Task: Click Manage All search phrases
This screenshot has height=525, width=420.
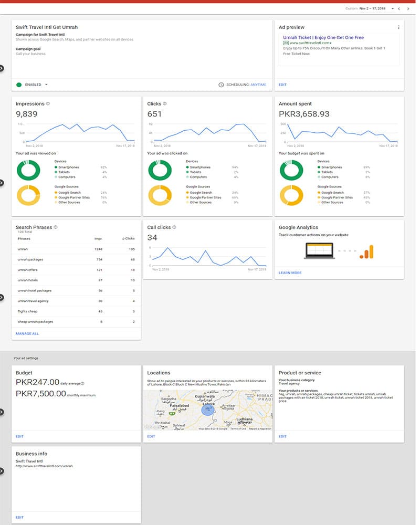Action: click(27, 333)
